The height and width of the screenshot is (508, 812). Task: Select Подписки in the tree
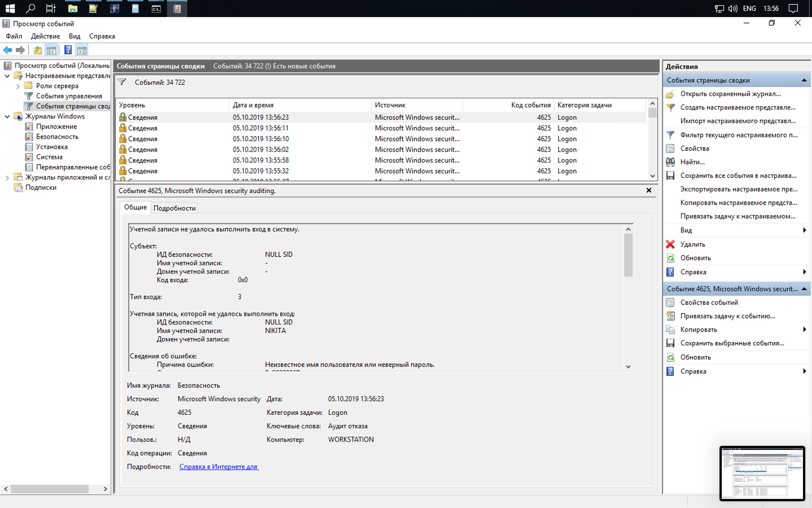pyautogui.click(x=41, y=187)
